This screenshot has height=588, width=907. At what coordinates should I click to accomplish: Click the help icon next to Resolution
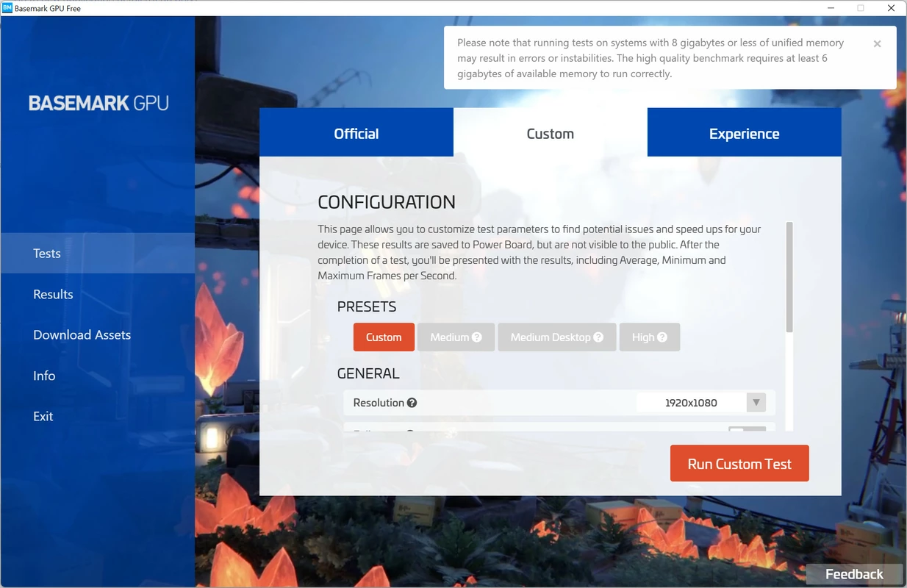(x=412, y=403)
